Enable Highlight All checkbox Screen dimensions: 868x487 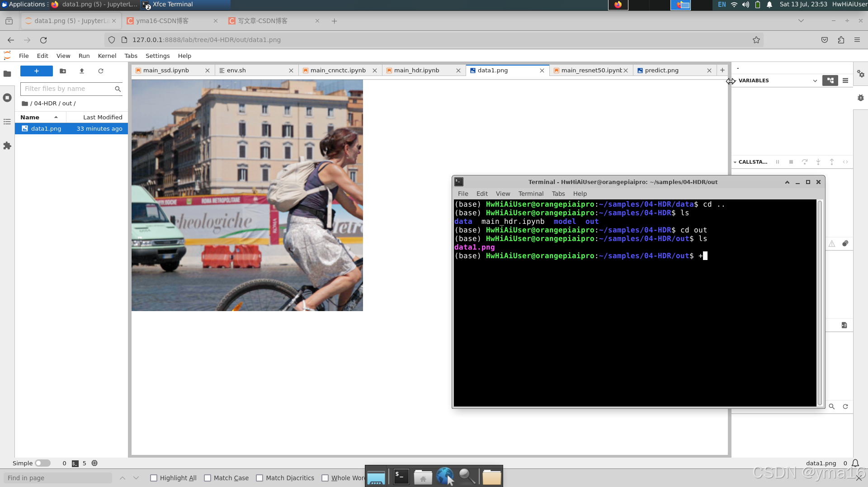point(154,478)
